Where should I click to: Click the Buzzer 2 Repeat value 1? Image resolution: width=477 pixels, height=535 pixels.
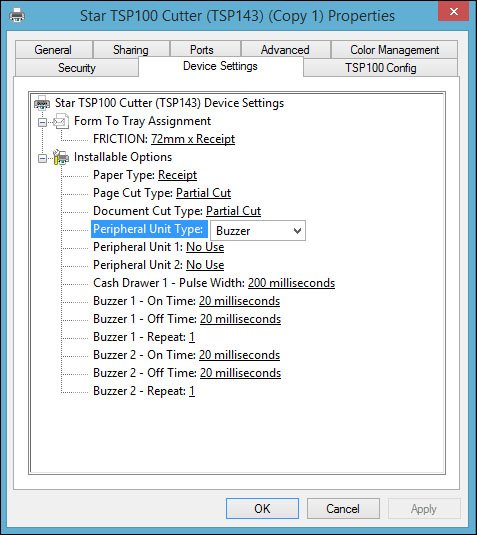(192, 391)
